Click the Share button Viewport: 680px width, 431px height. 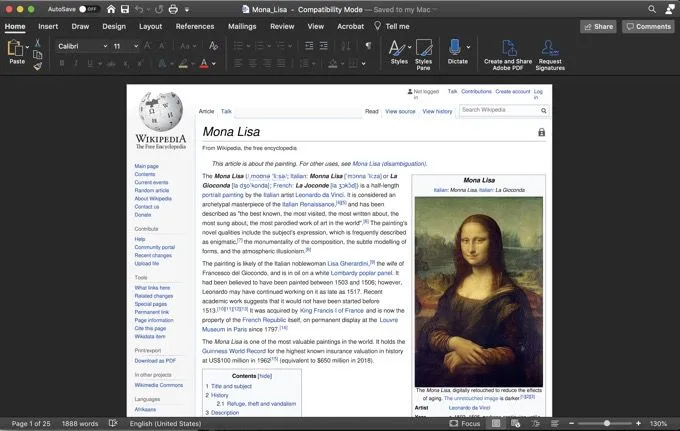598,27
